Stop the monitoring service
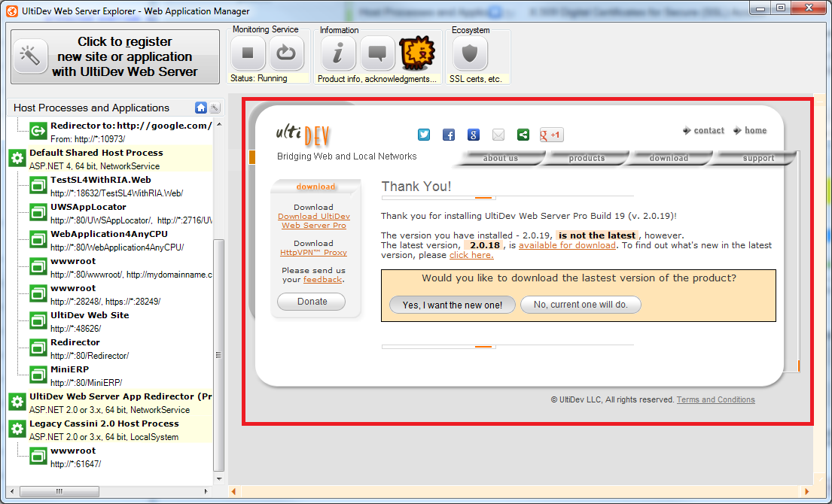The image size is (832, 504). pos(248,53)
